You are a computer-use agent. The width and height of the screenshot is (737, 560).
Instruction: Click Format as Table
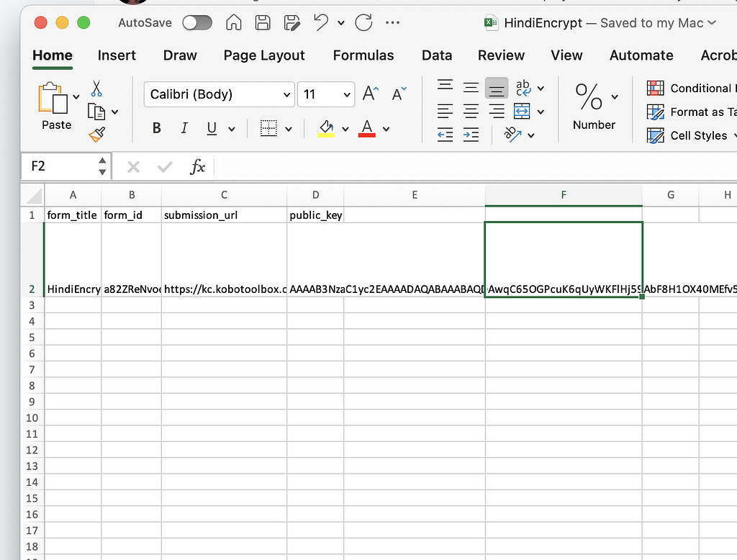coord(691,112)
